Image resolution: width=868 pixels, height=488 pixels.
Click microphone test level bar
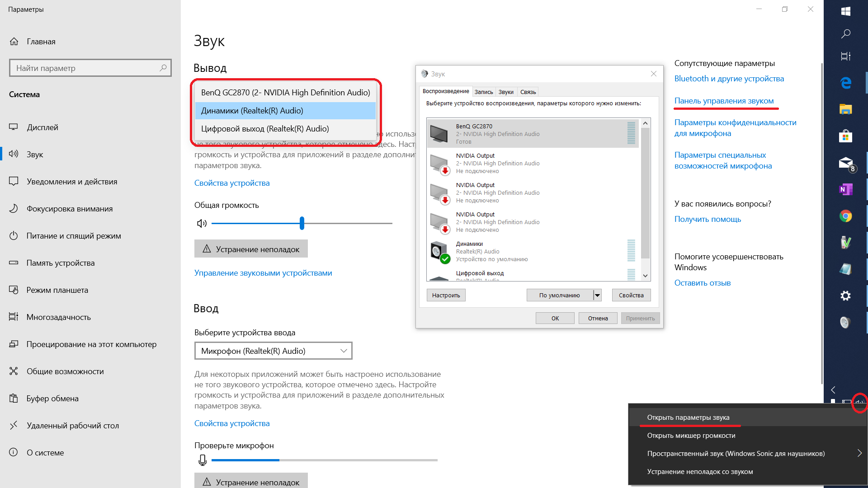click(x=325, y=460)
